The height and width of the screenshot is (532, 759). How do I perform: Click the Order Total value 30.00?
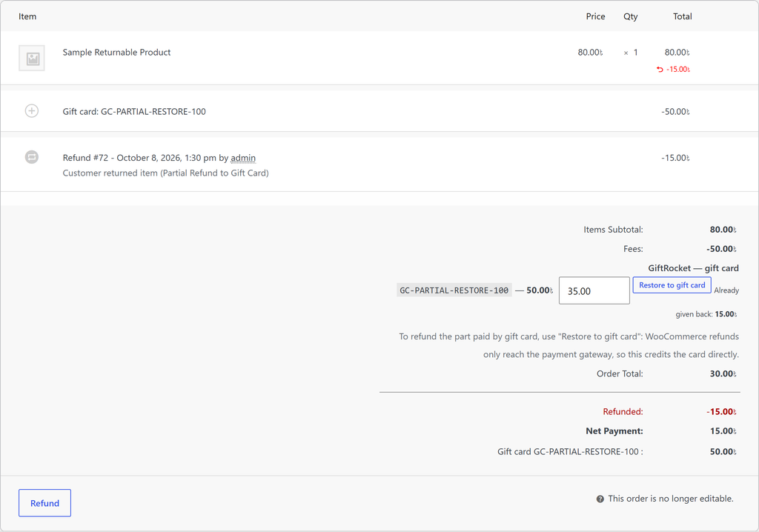tap(723, 373)
